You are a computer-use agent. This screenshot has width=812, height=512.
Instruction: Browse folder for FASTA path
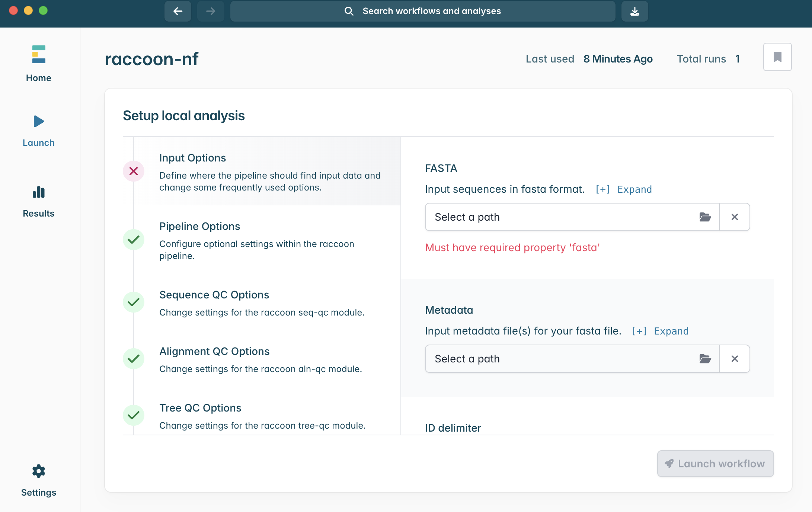point(705,217)
